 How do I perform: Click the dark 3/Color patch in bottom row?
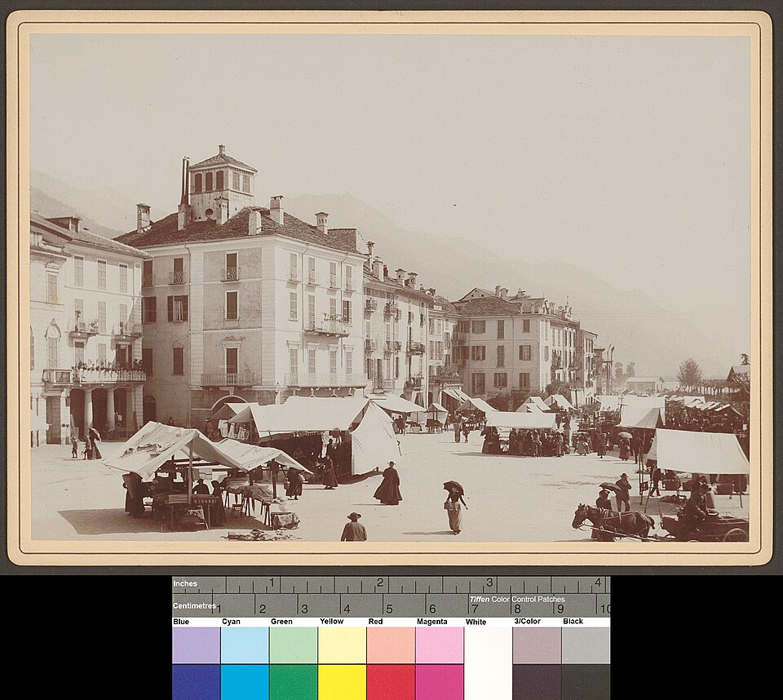point(537,682)
